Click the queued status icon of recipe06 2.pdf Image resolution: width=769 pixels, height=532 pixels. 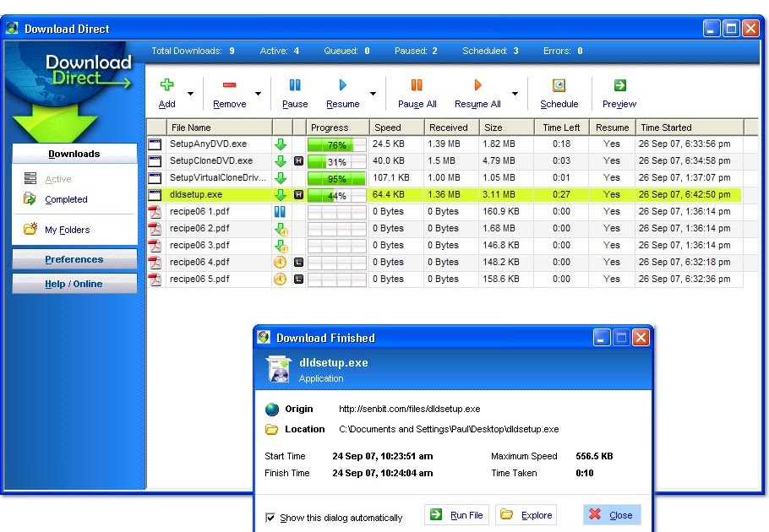[281, 229]
